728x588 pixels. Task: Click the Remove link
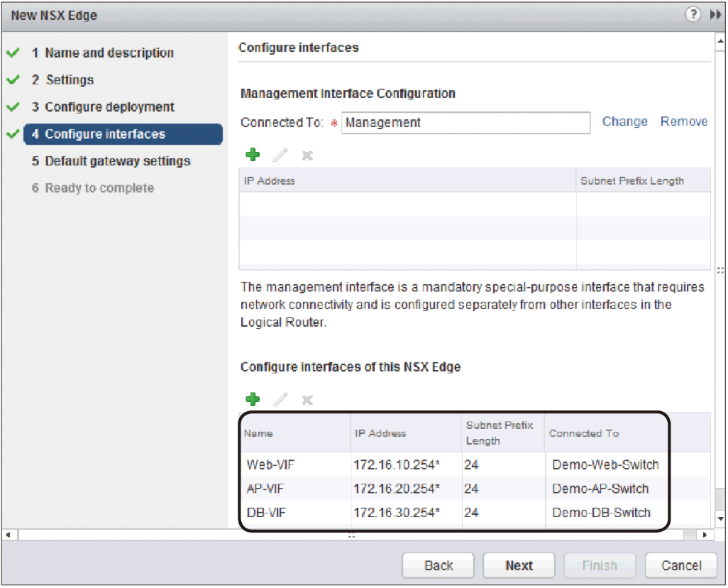tap(684, 121)
